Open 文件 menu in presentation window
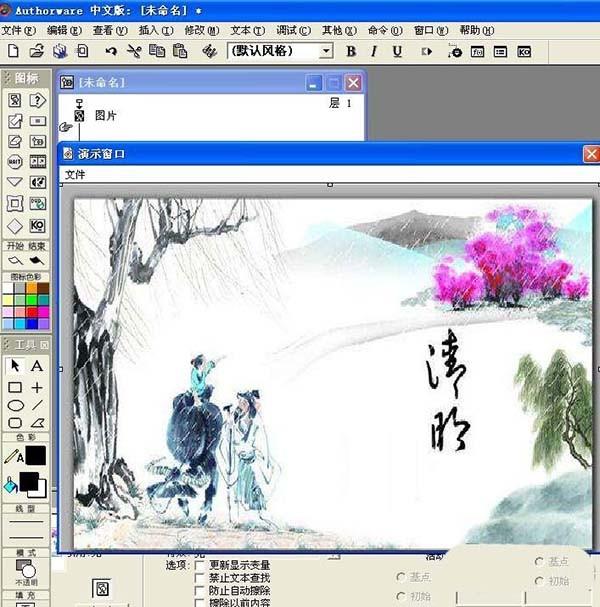 click(76, 175)
